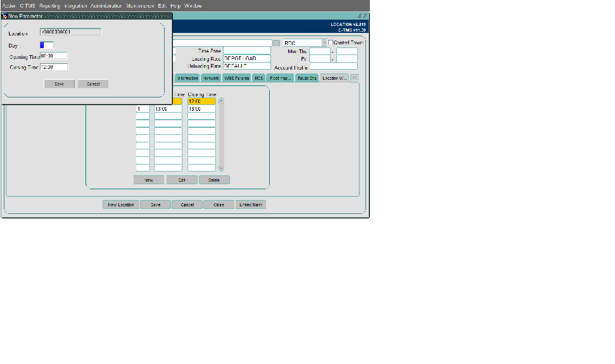Click the bottom Save button of Location window
The height and width of the screenshot is (364, 615).
(x=155, y=204)
